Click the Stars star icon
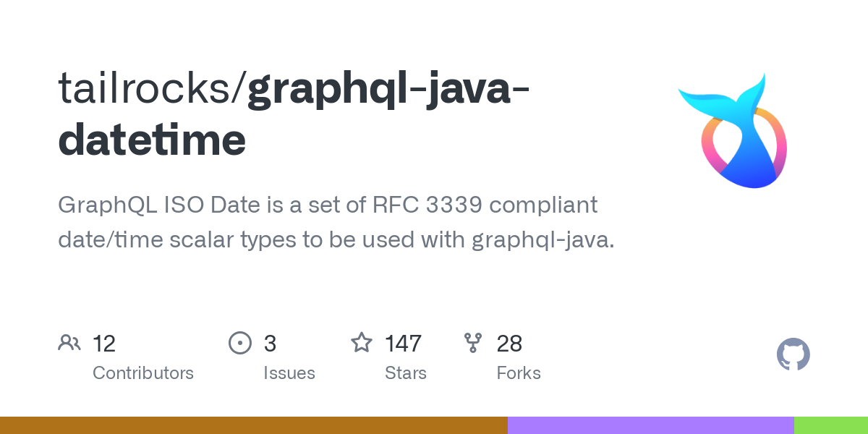 click(362, 342)
